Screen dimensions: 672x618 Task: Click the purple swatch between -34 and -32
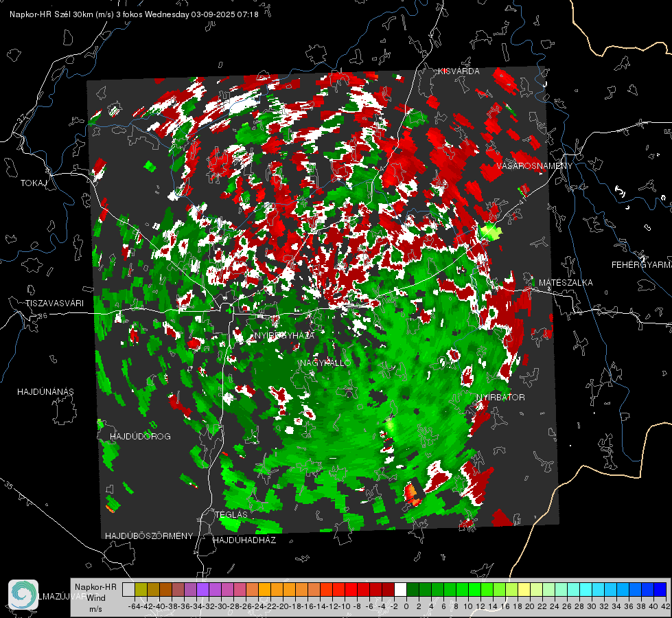[202, 590]
